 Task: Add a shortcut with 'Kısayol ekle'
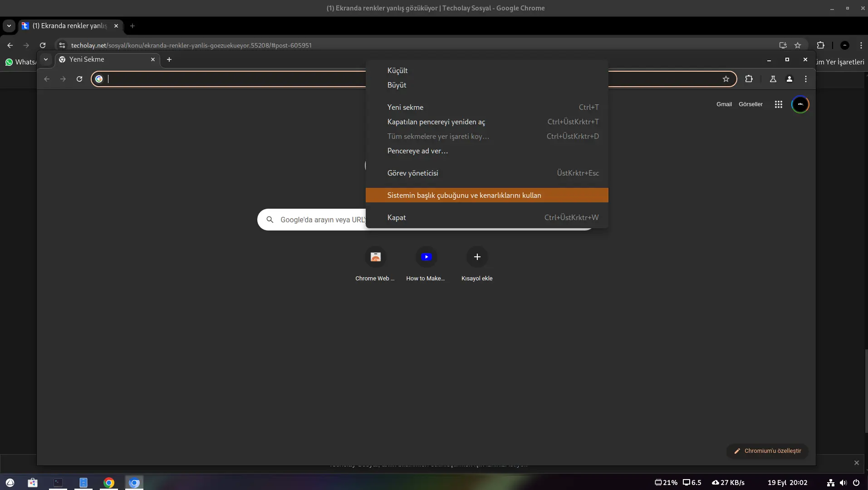(x=477, y=264)
